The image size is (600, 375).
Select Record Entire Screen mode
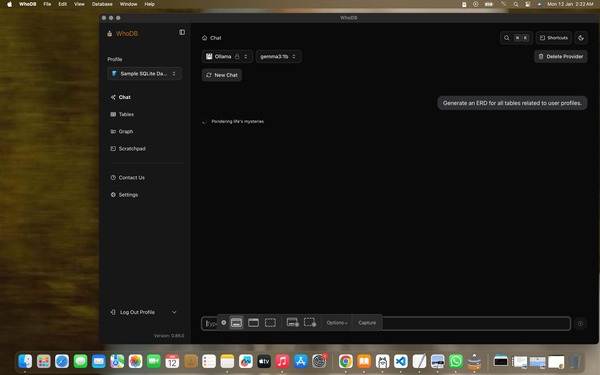pyautogui.click(x=293, y=323)
